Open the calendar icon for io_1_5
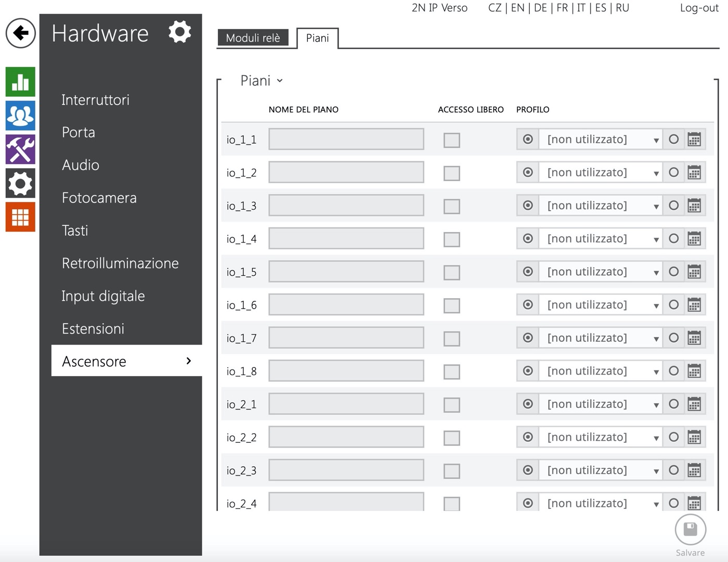 (694, 272)
